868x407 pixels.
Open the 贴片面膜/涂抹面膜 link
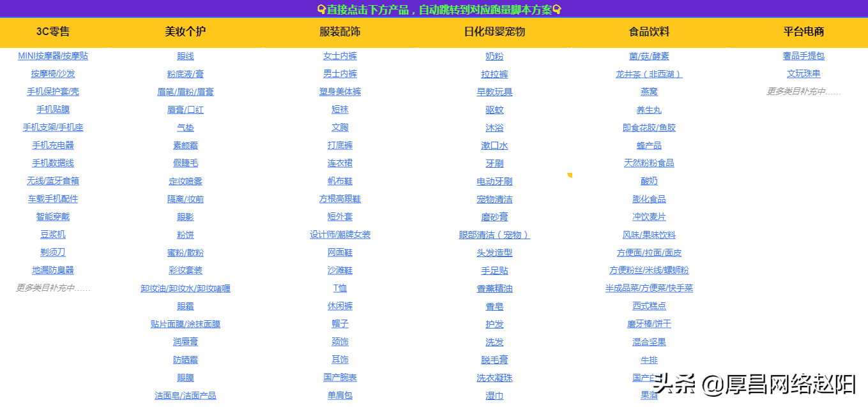pos(185,324)
